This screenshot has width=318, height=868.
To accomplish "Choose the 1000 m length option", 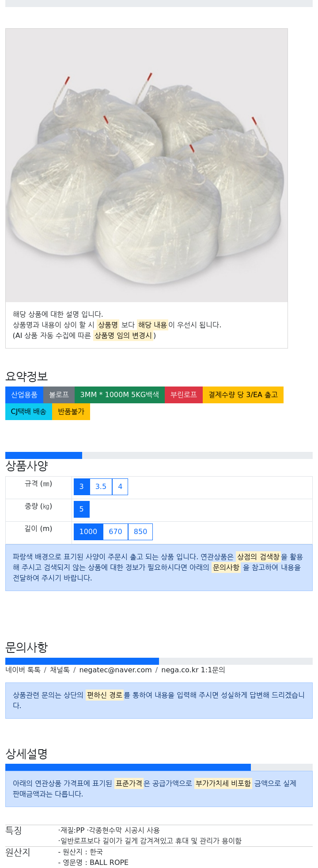I will (x=88, y=532).
